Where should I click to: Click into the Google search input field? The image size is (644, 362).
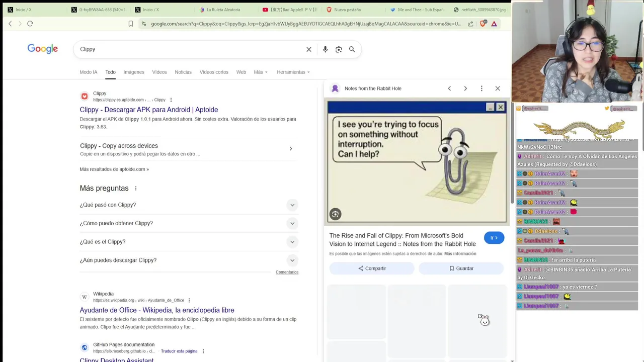point(191,49)
